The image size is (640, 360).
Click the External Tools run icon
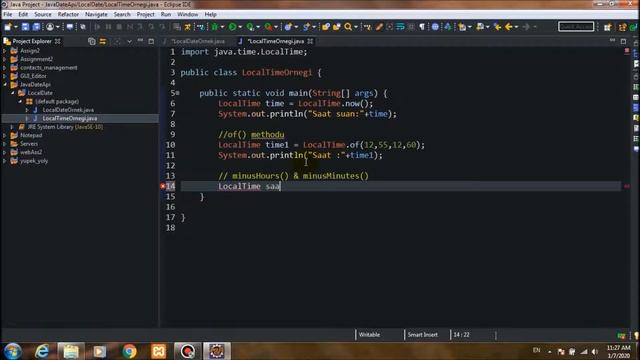pos(268,27)
